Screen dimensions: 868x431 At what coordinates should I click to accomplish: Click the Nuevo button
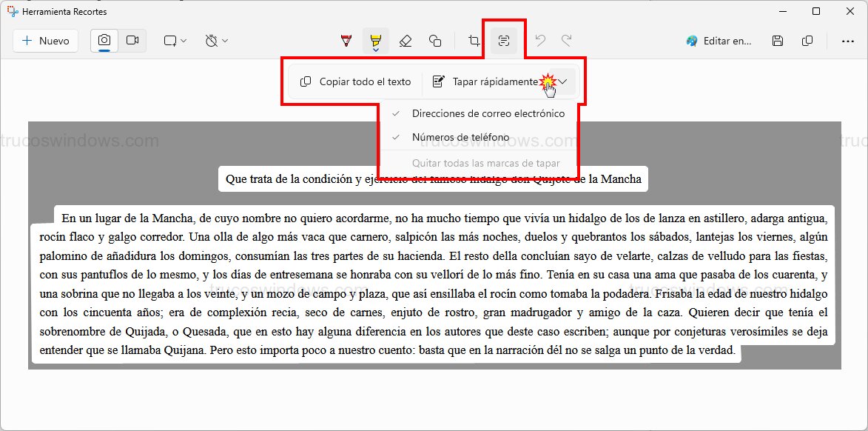(45, 41)
